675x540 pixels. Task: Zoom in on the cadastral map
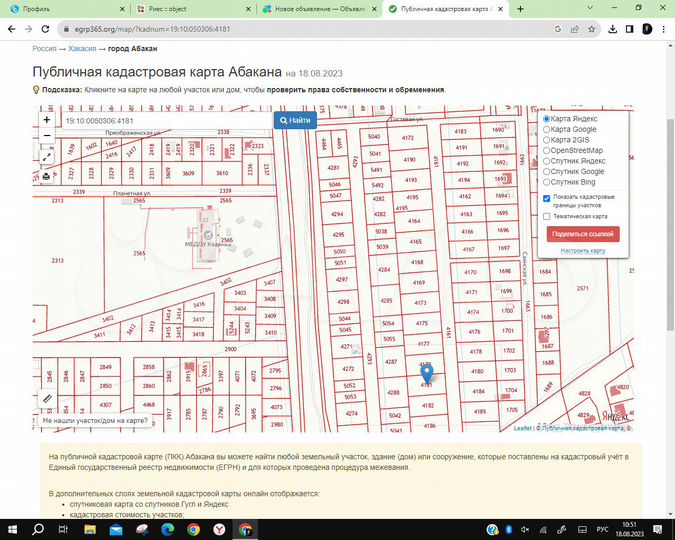coord(47,120)
